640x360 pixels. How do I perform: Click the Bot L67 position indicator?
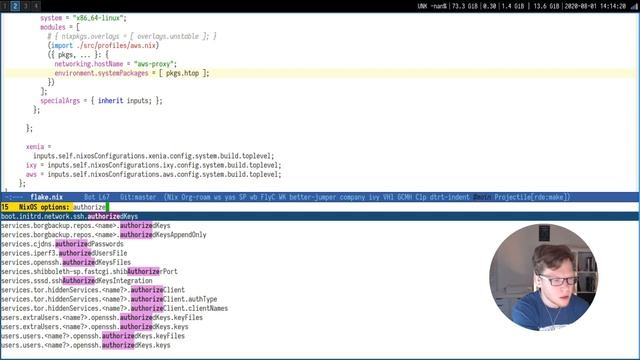97,197
